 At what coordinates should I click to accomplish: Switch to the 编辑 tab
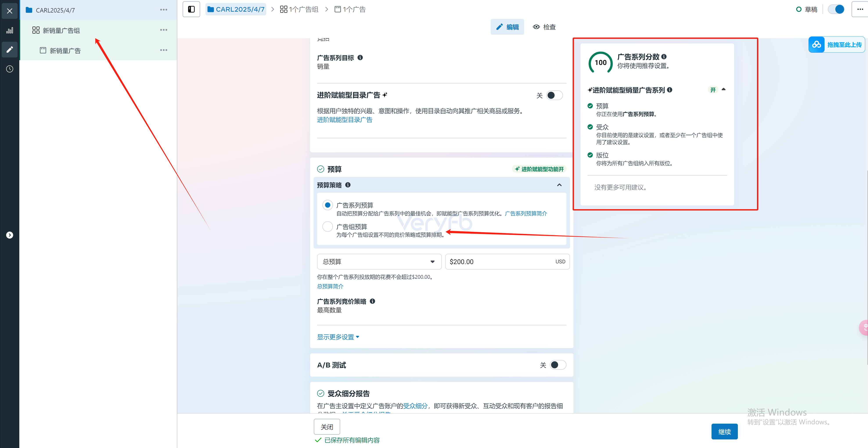tap(507, 27)
